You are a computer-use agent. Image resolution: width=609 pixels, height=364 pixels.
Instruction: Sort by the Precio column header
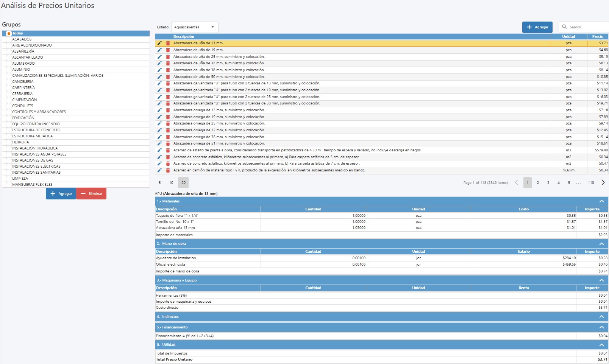tap(597, 37)
